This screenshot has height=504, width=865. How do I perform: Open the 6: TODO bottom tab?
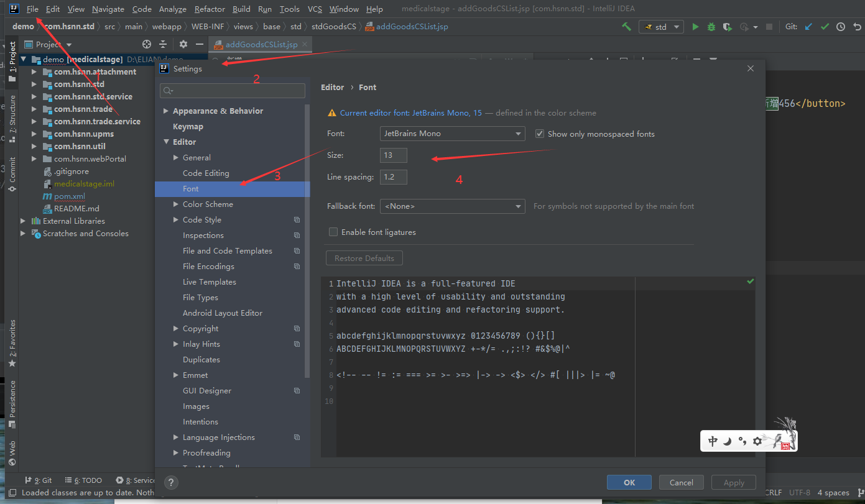[x=83, y=480]
